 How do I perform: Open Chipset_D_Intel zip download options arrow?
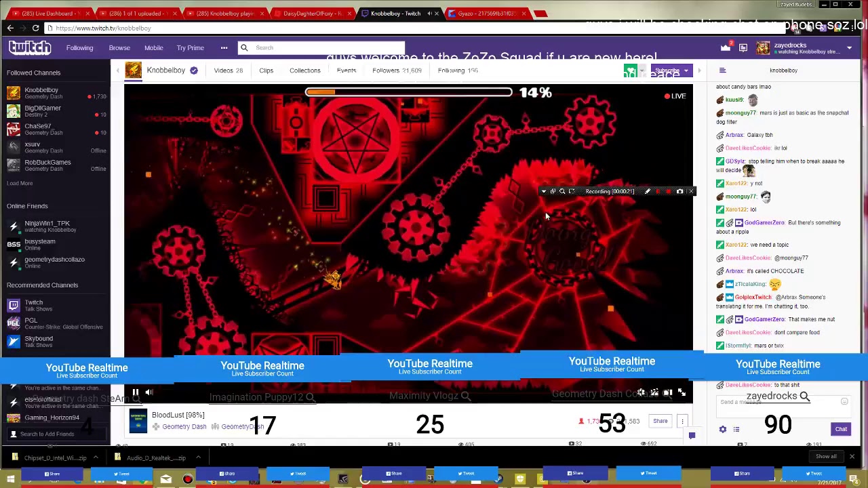[95, 457]
